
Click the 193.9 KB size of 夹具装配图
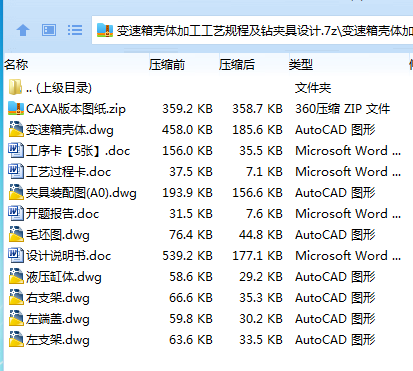tap(187, 193)
